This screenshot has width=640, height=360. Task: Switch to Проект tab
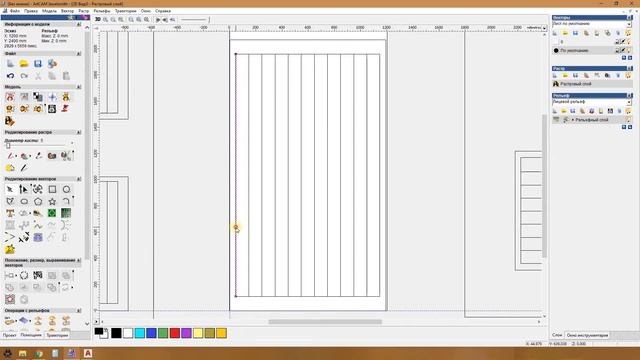[9, 335]
